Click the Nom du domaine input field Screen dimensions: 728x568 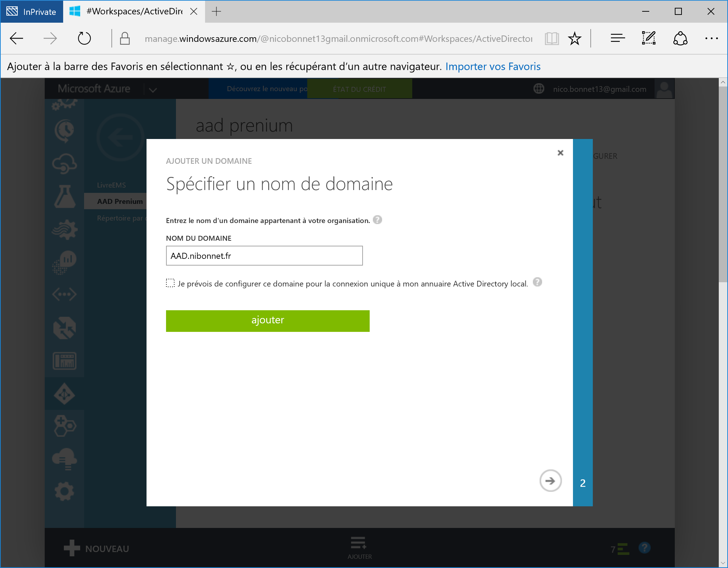(264, 256)
